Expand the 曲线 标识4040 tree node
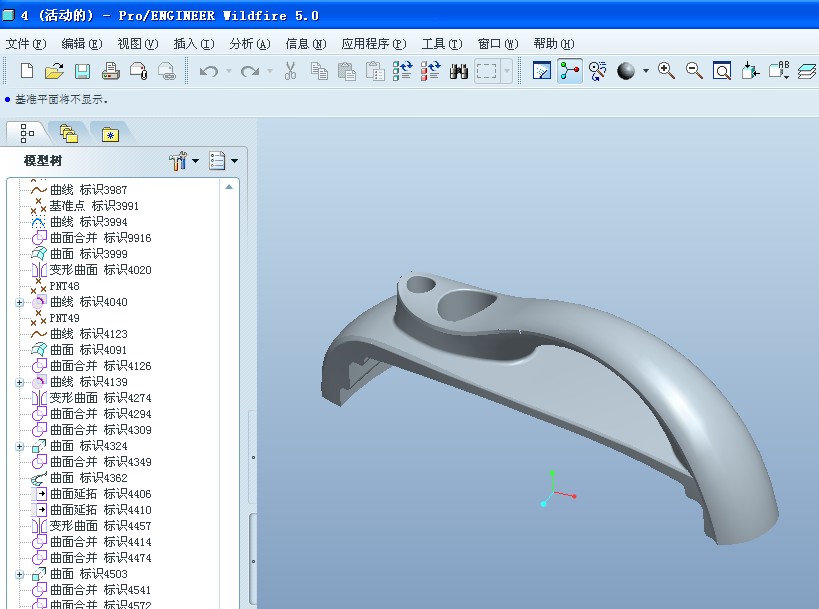The width and height of the screenshot is (819, 609). point(19,302)
